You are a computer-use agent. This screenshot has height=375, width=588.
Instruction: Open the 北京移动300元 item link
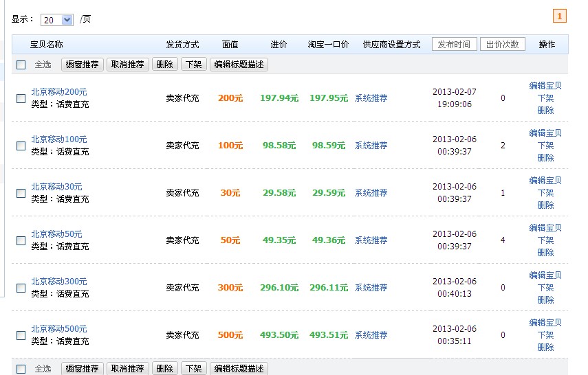59,282
